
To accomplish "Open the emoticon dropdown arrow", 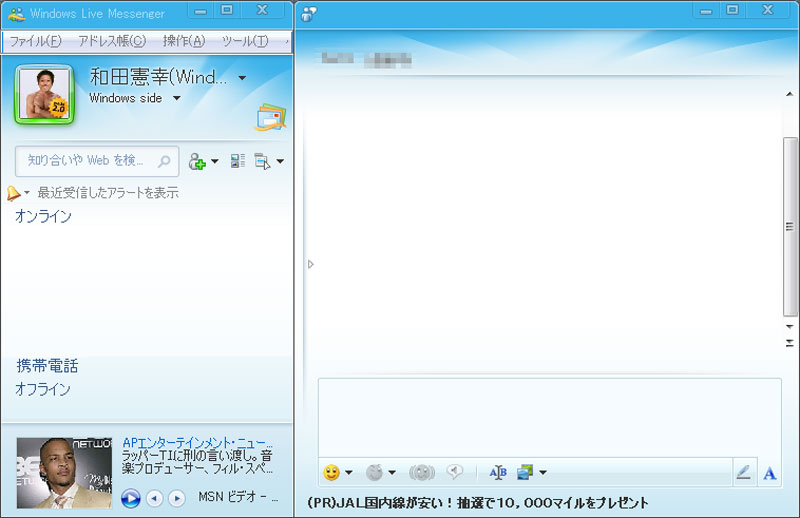I will (348, 473).
